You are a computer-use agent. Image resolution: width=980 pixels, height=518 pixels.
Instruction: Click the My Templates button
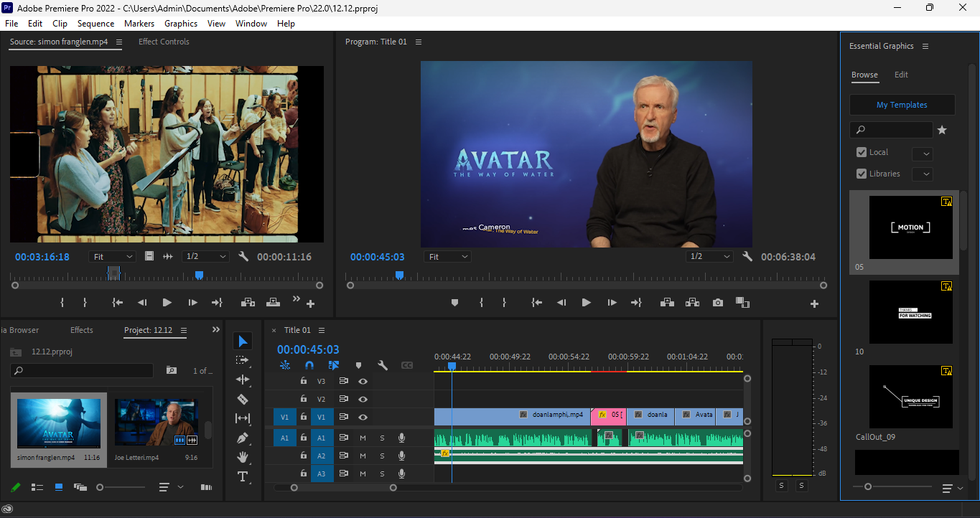coord(902,105)
